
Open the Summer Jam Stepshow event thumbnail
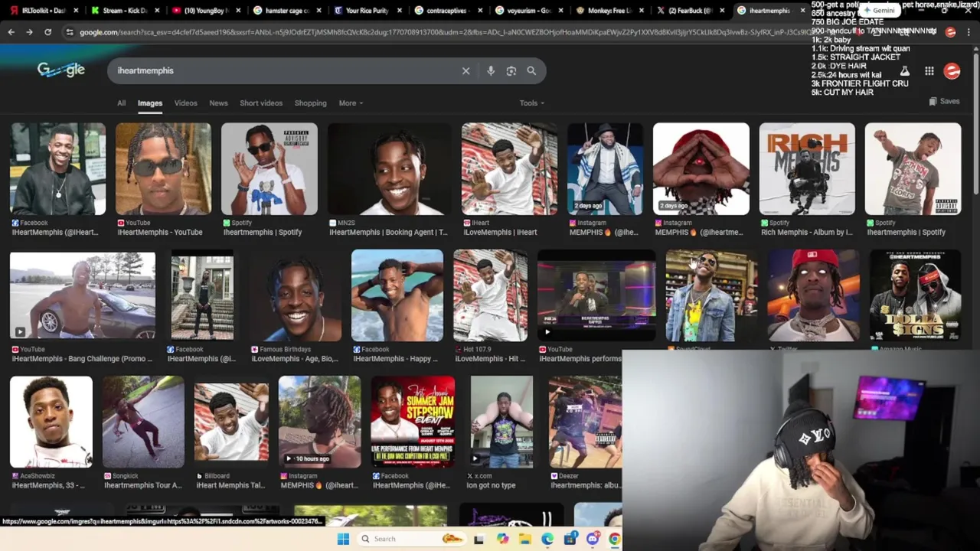413,422
